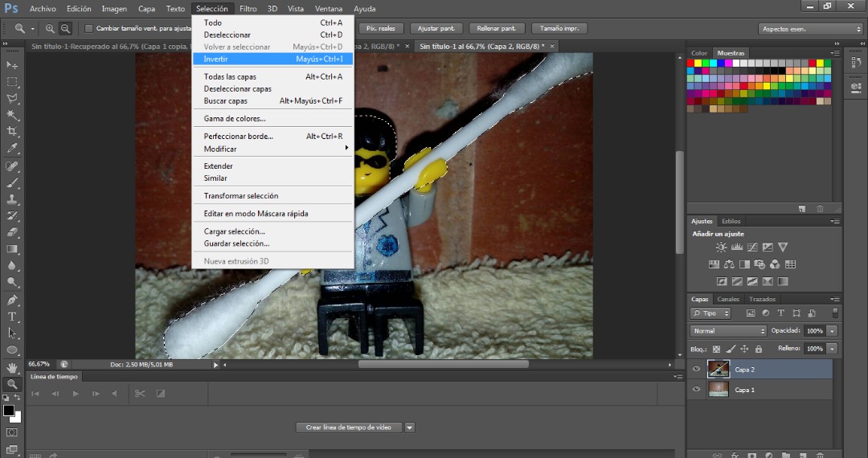The height and width of the screenshot is (458, 868).
Task: Toggle layer filtering switch on/off
Action: tap(835, 313)
